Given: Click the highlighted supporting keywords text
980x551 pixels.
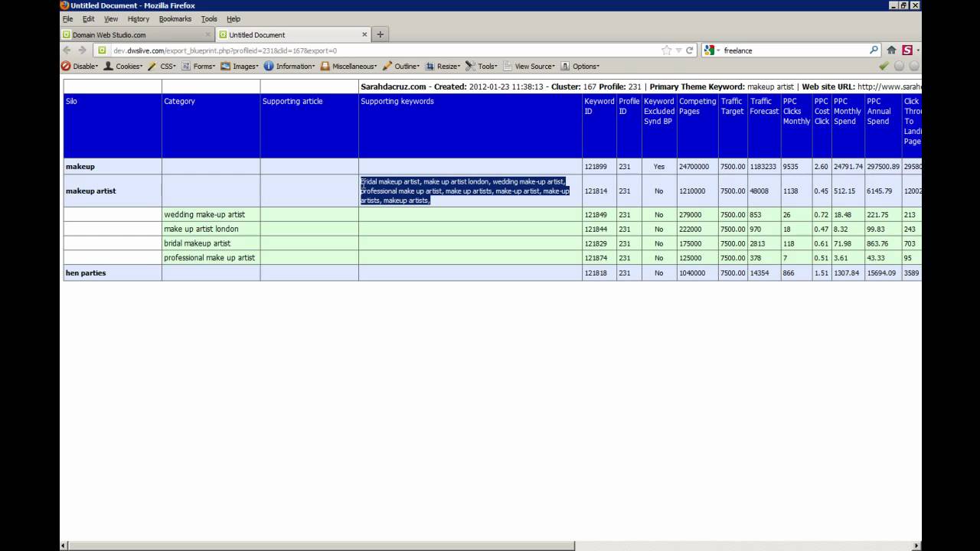Looking at the screenshot, I should (x=465, y=191).
